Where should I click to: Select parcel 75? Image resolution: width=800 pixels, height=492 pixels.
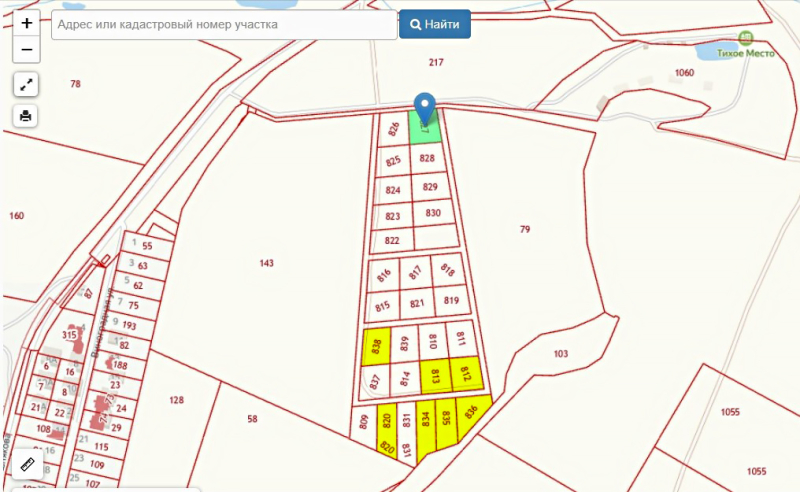(134, 305)
